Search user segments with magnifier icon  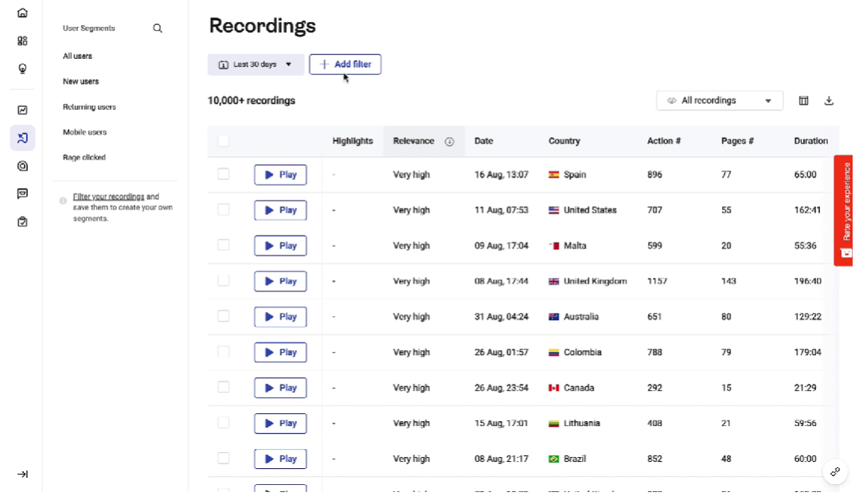tap(158, 29)
